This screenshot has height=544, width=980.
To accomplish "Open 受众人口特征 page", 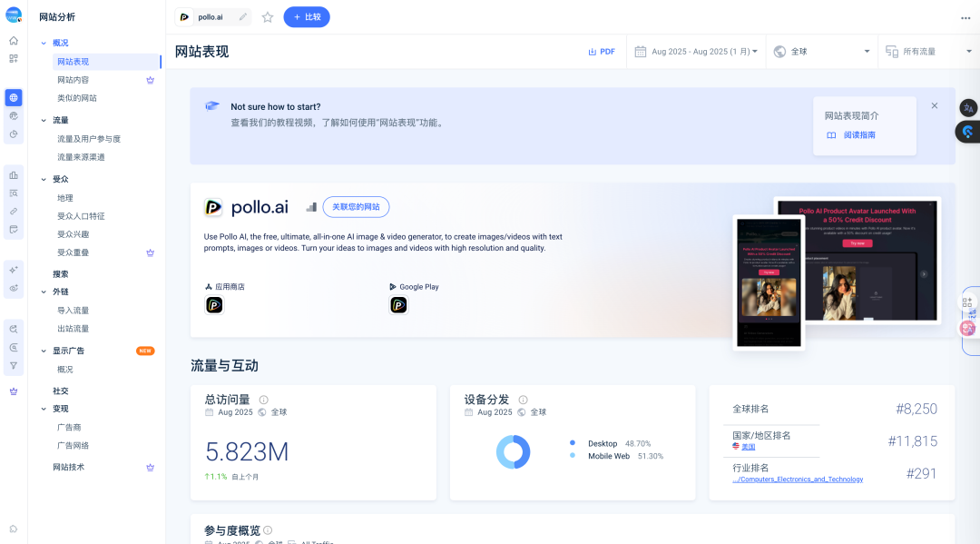I will (81, 216).
